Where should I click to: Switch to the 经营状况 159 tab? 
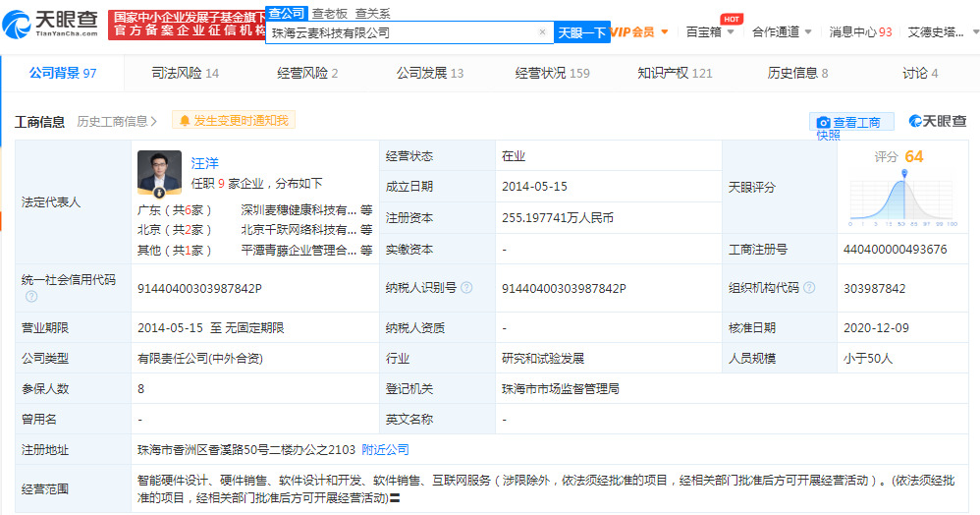point(552,73)
